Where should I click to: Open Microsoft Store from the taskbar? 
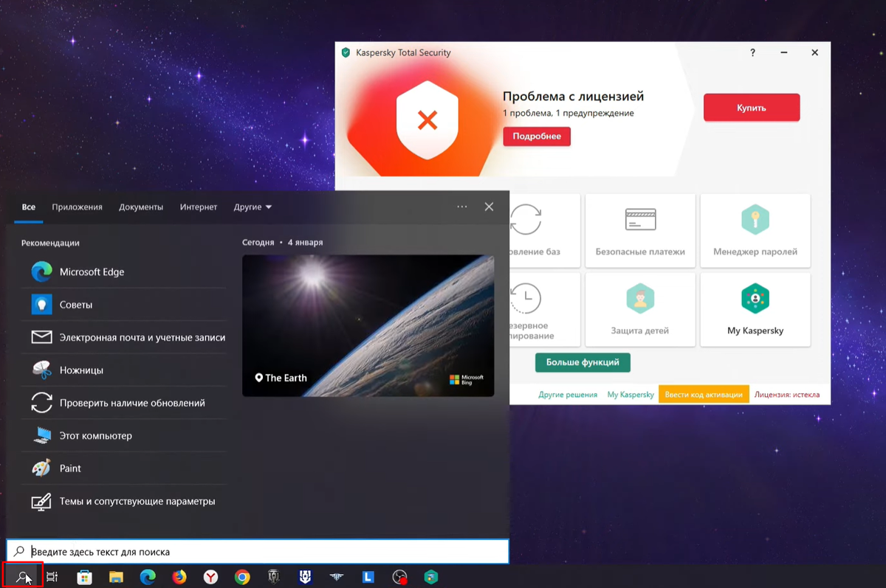[x=84, y=577]
